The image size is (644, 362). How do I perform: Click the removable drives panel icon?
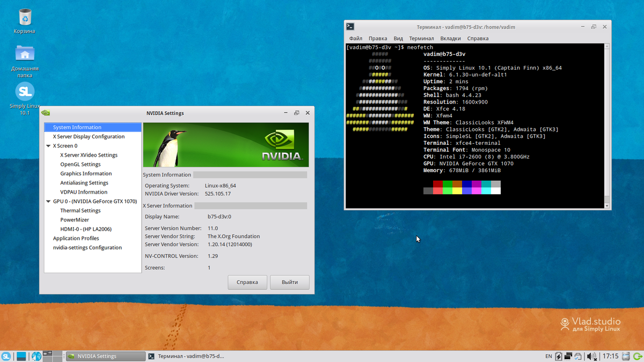pyautogui.click(x=627, y=356)
